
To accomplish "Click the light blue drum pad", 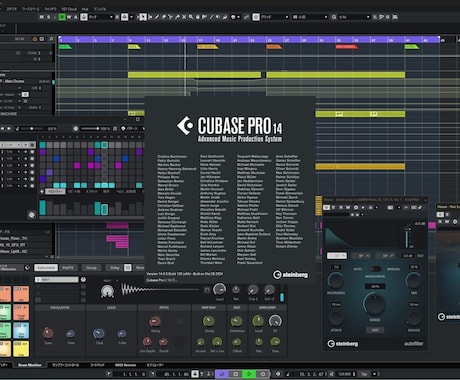I will click(x=21, y=330).
